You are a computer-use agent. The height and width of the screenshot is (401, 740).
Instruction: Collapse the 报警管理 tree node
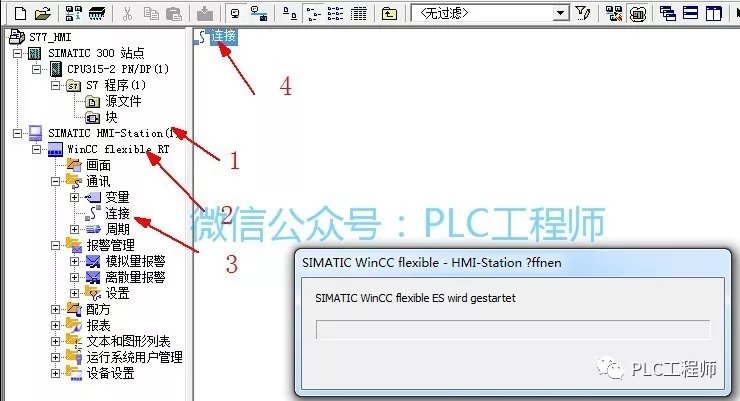[x=56, y=245]
